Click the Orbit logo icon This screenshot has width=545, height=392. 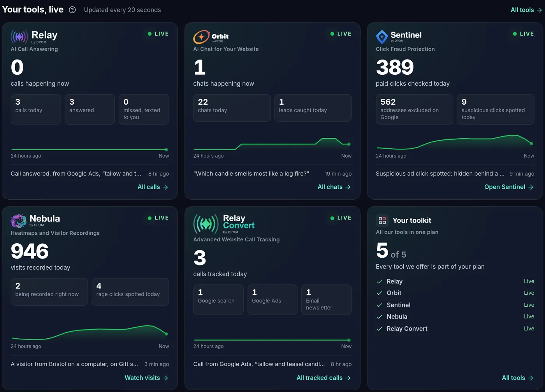(201, 37)
